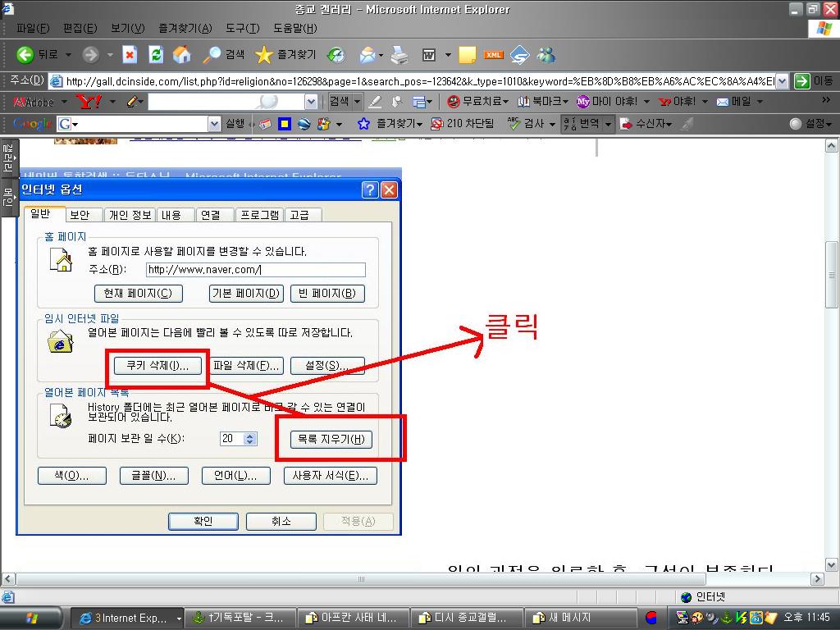Switch to the 개인 정보 tab

130,215
